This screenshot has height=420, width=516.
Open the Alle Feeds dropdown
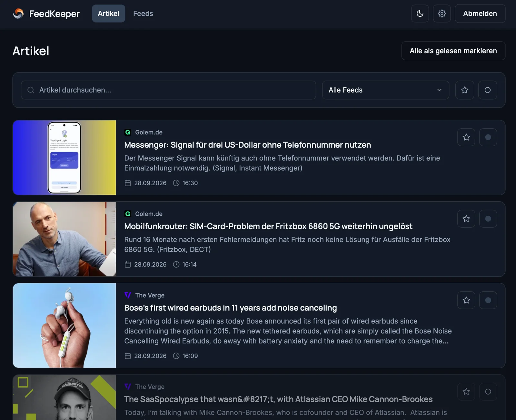pyautogui.click(x=386, y=90)
